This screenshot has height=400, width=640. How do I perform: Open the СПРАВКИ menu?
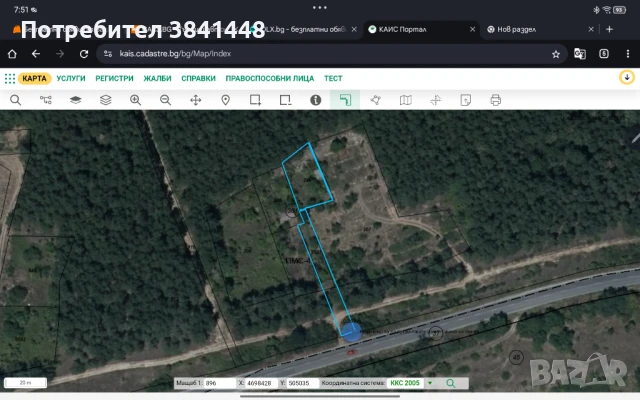198,78
